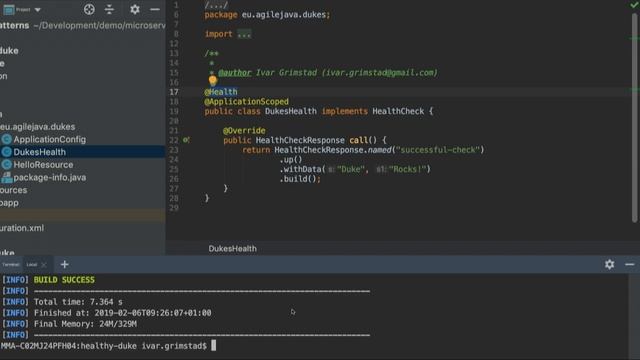The height and width of the screenshot is (360, 640).
Task: Open HelloResource class in project tree
Action: coord(43,165)
